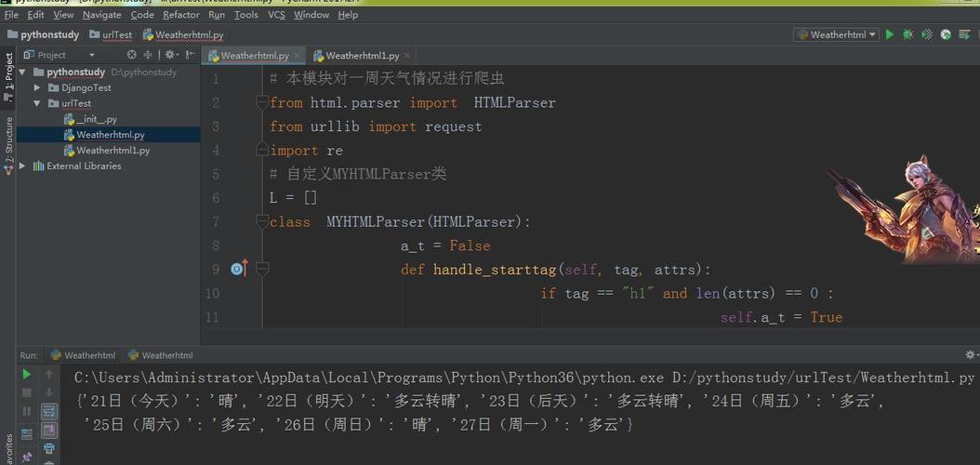
Task: Open run configuration Weatherhtml dropdown
Action: point(836,35)
